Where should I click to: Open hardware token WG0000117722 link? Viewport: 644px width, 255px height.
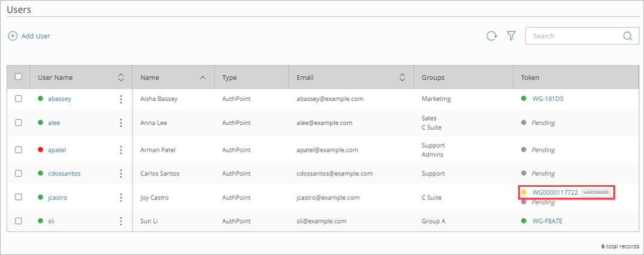(555, 192)
